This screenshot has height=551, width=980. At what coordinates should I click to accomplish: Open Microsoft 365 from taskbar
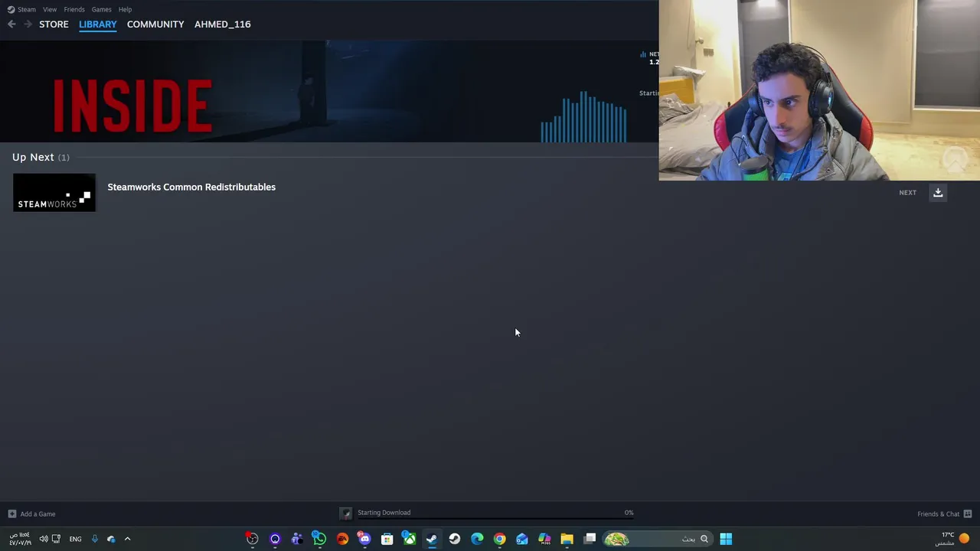pos(544,539)
